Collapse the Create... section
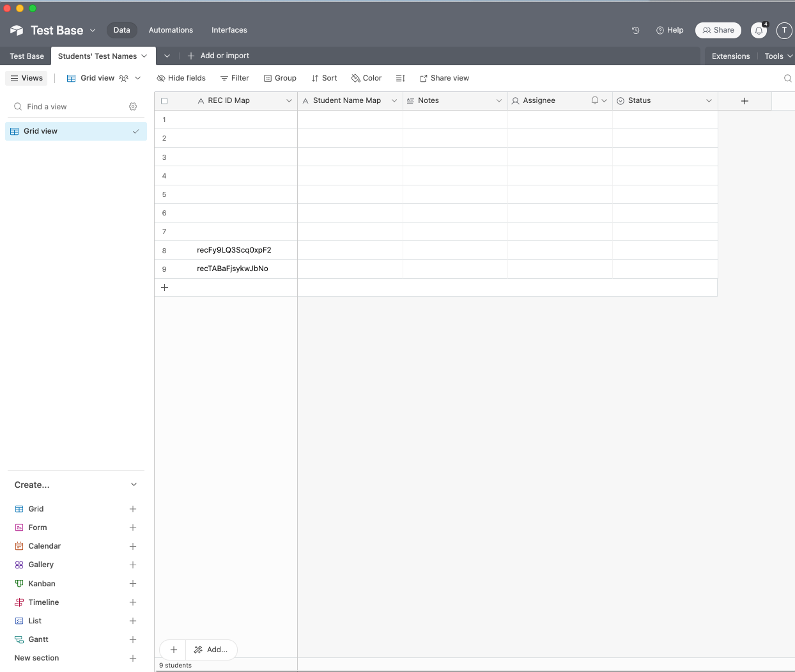 click(x=134, y=485)
